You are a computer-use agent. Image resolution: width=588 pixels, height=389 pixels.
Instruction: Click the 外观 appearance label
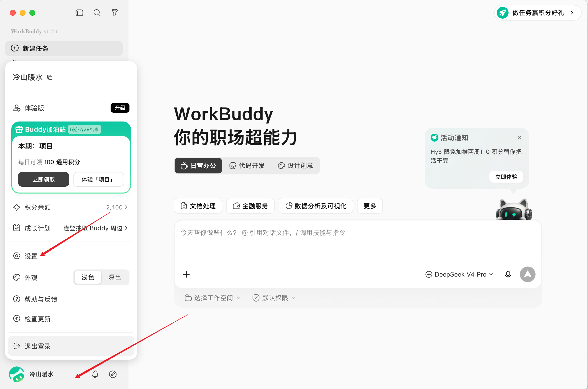(x=31, y=277)
